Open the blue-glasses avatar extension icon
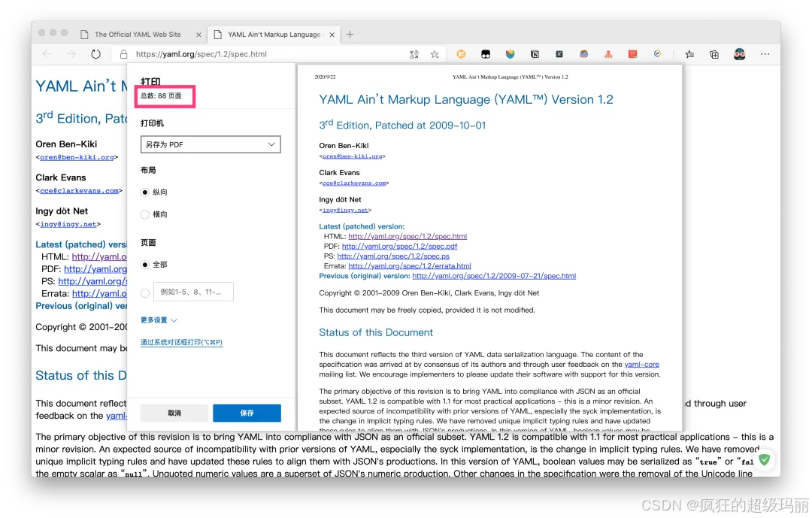 click(x=583, y=54)
